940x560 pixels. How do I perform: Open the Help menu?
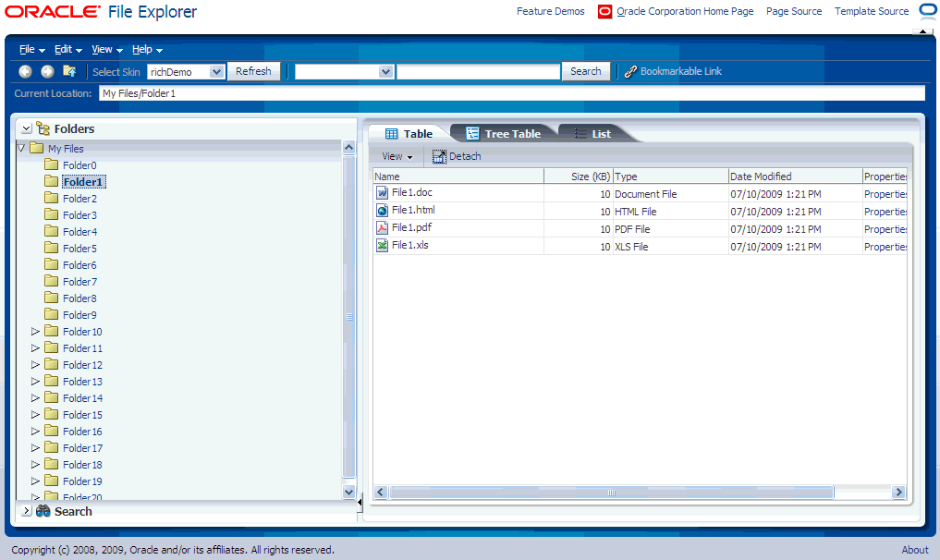coord(146,49)
